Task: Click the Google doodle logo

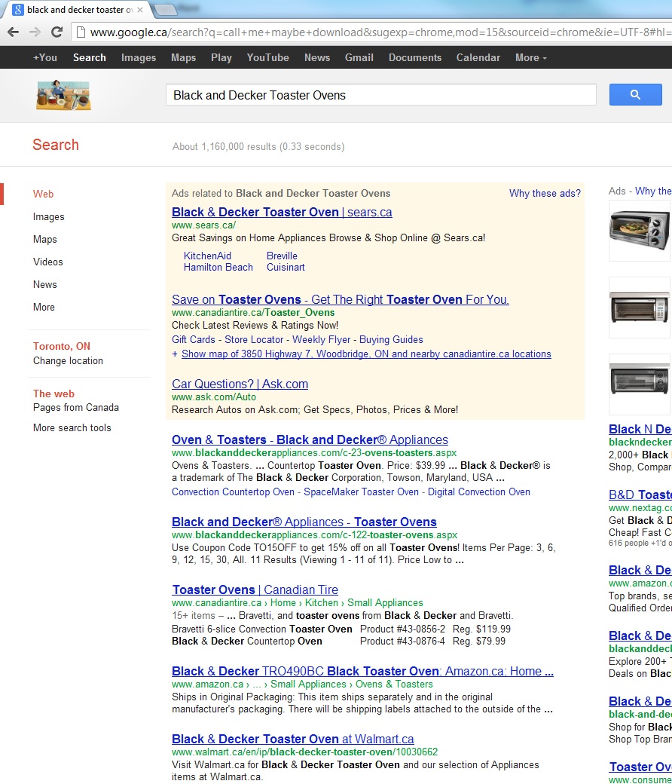Action: (64, 95)
